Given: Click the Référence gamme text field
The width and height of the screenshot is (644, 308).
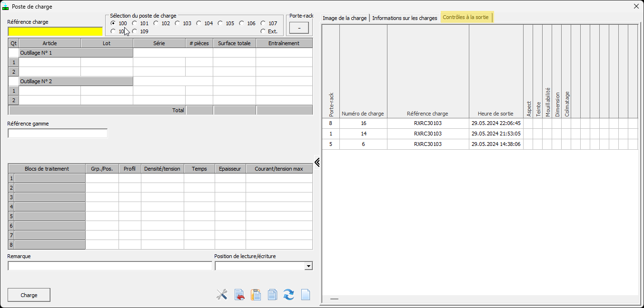Looking at the screenshot, I should 58,134.
